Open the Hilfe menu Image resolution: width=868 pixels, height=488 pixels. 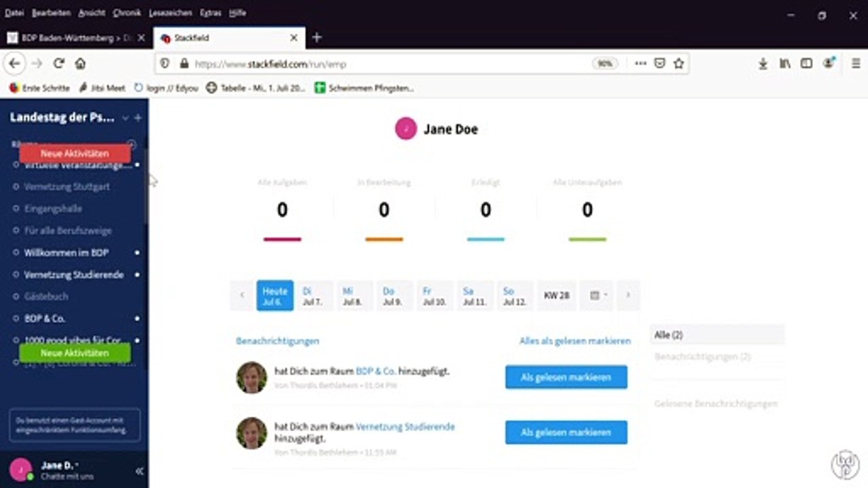tap(237, 13)
